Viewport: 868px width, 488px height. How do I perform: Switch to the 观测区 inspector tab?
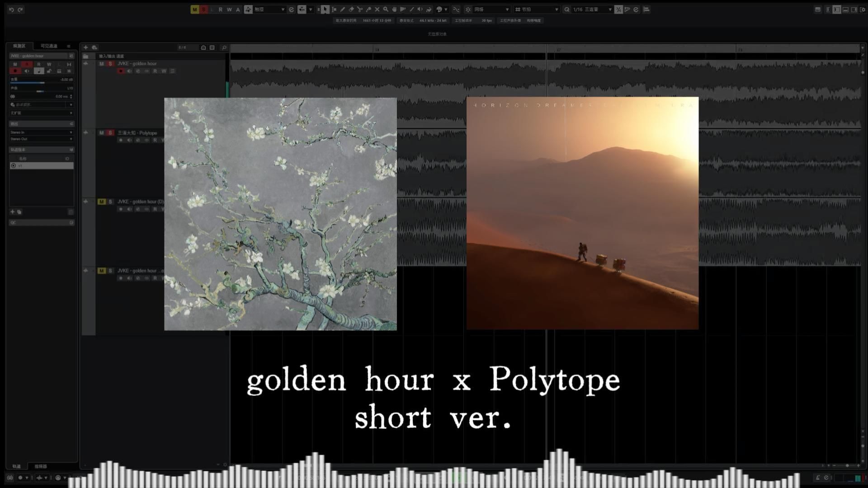(19, 46)
